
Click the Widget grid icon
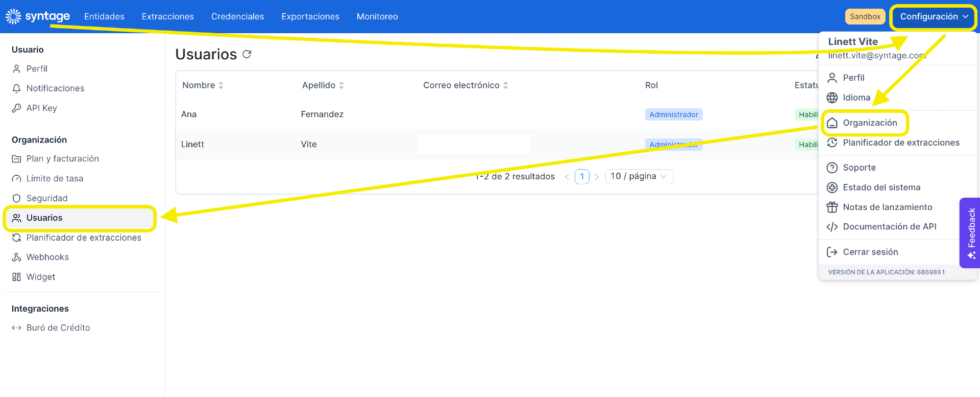tap(16, 277)
